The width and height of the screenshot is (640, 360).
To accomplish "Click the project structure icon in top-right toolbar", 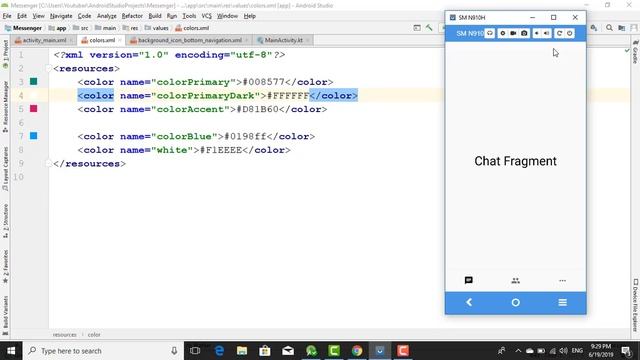I will point(621,28).
